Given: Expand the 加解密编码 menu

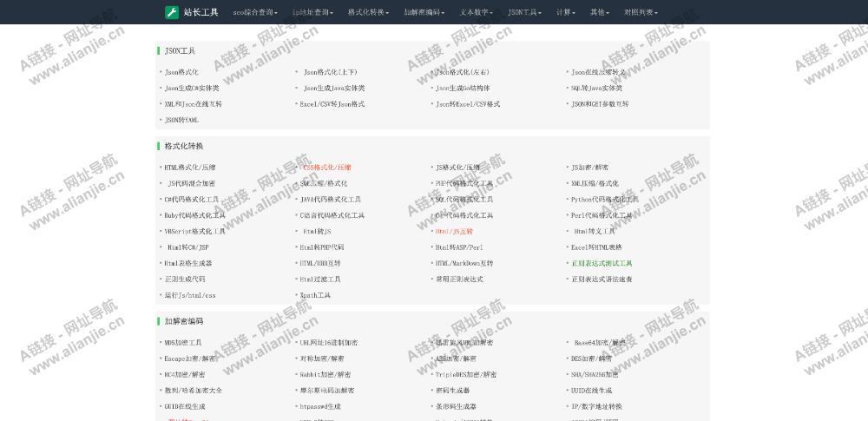Looking at the screenshot, I should point(424,12).
